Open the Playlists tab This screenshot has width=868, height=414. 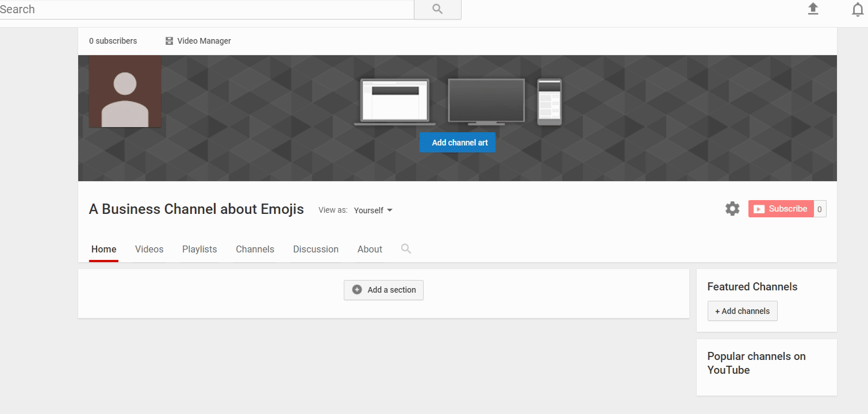point(199,249)
